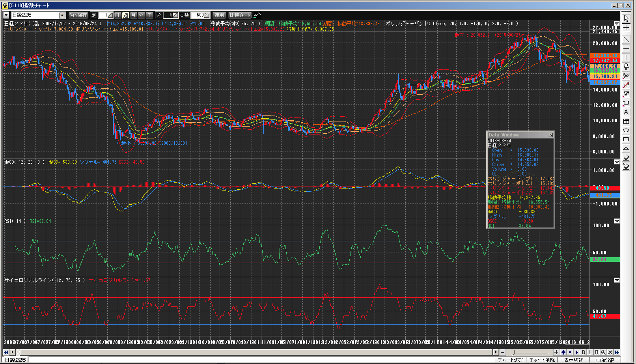Click the magnifier zoom icon in bottom bar

[603, 352]
